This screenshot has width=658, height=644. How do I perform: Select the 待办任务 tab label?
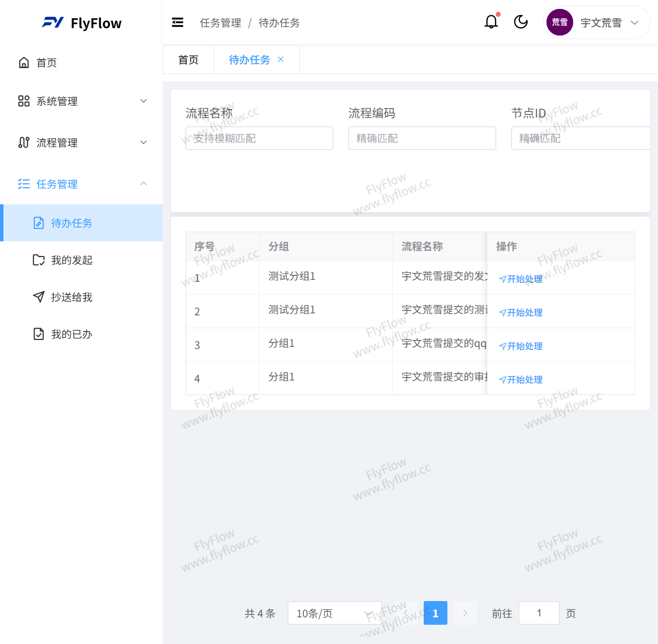click(x=249, y=60)
